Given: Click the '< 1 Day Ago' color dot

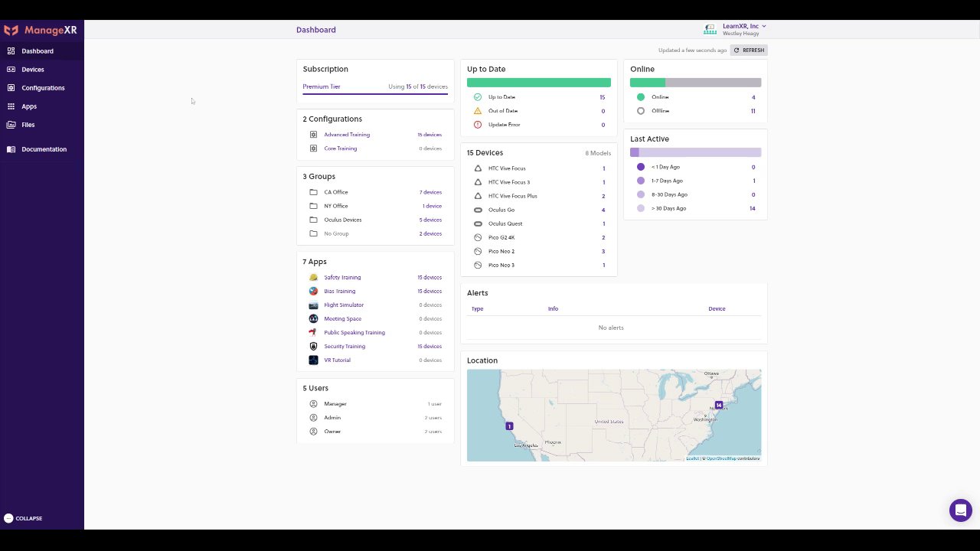Looking at the screenshot, I should point(641,167).
